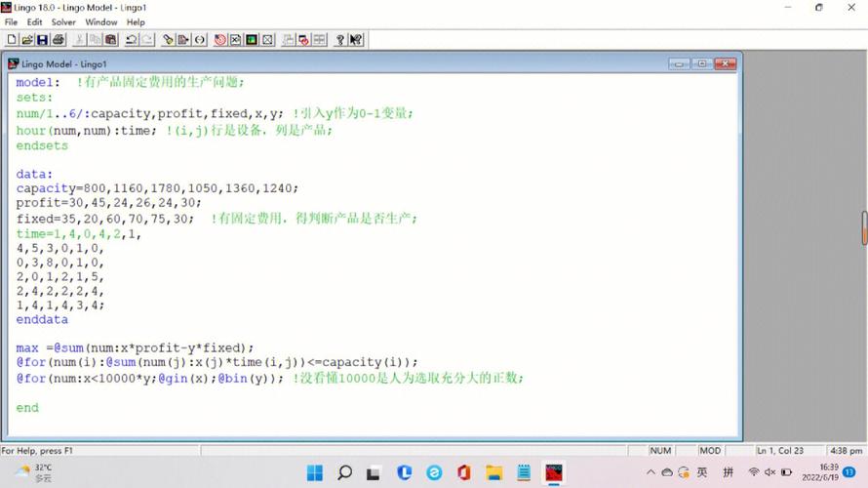This screenshot has height=488, width=868.
Task: Activate the context help pointer icon
Action: point(356,40)
